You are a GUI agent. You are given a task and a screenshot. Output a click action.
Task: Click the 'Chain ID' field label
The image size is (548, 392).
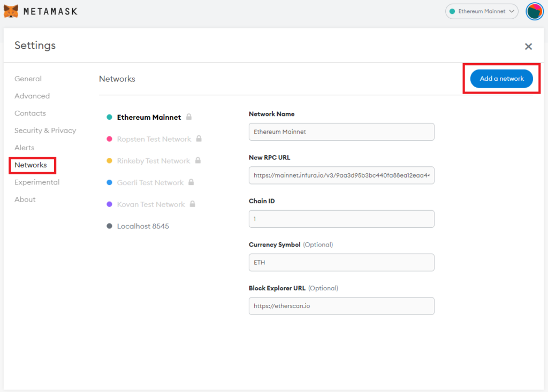(262, 201)
